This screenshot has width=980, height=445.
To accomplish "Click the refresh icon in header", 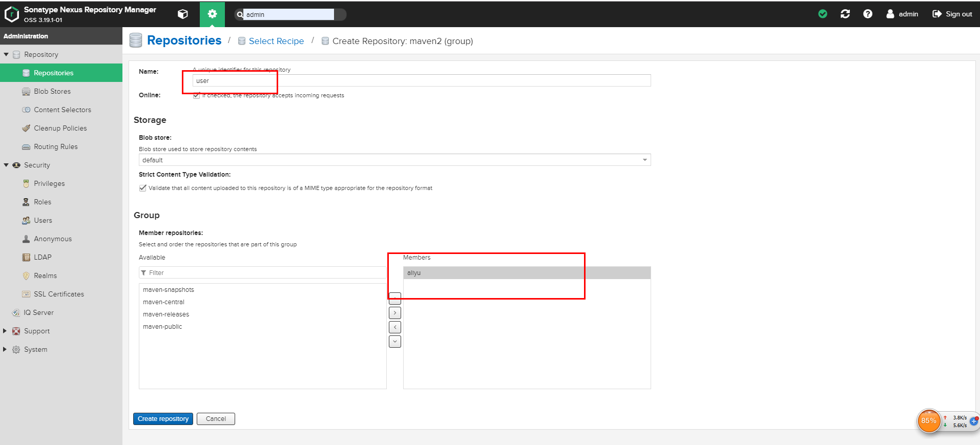I will click(845, 14).
